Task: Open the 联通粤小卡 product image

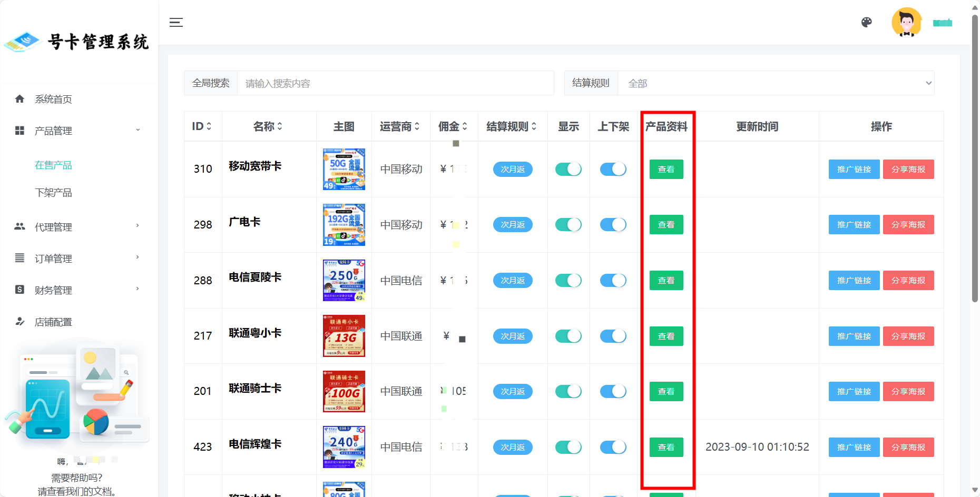Action: (x=344, y=336)
